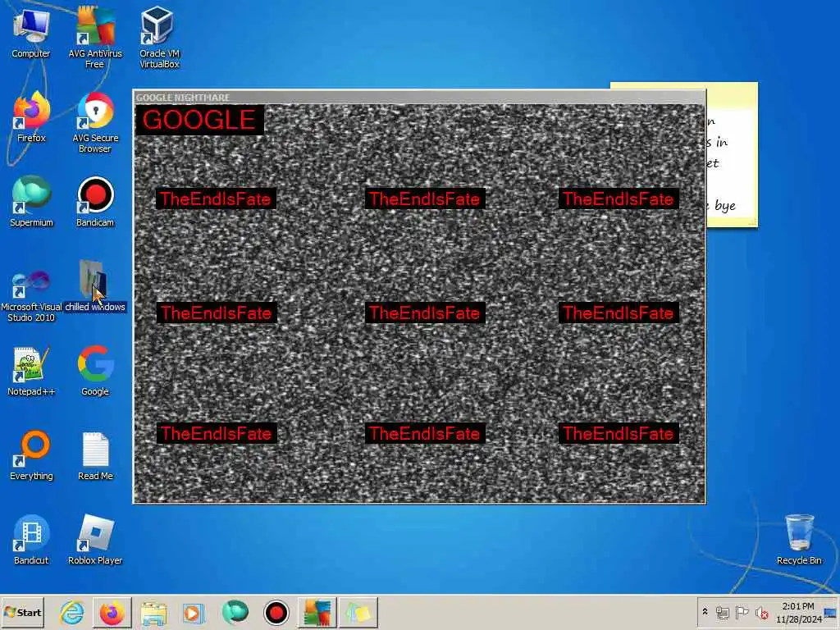
Task: Click the Firefox taskbar button
Action: coord(112,612)
